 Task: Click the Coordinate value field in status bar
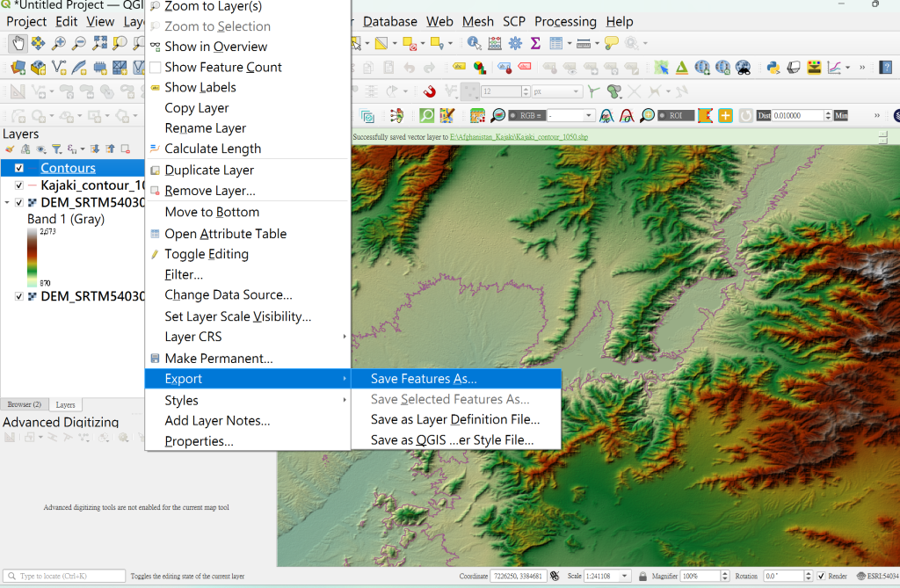click(517, 576)
